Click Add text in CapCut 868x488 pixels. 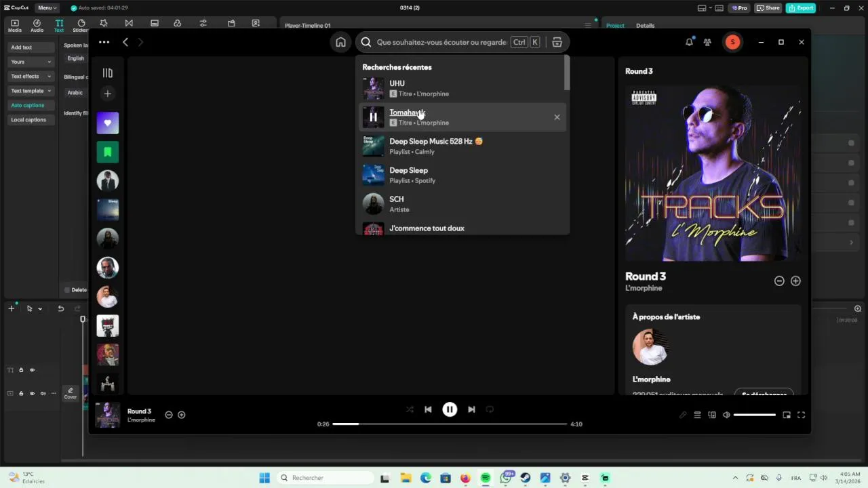pos(31,47)
